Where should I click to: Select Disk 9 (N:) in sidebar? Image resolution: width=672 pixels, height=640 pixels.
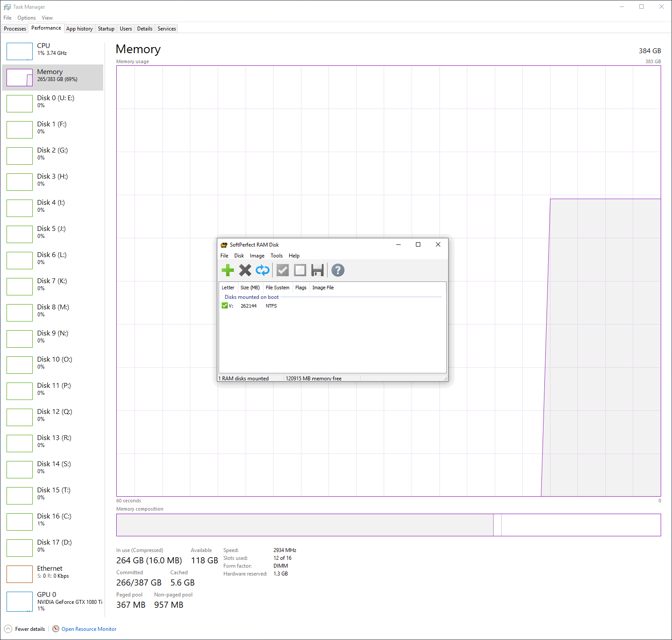[53, 339]
